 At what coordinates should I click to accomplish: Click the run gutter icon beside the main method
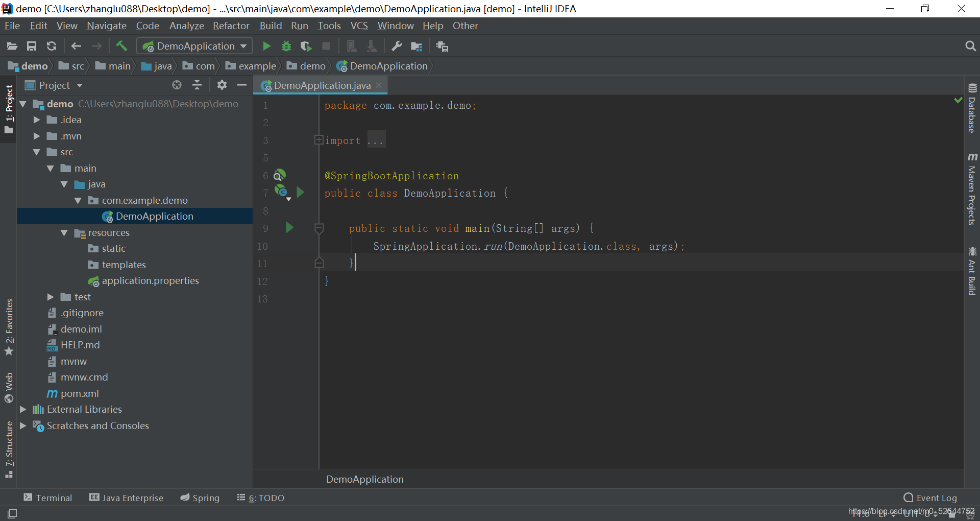289,227
